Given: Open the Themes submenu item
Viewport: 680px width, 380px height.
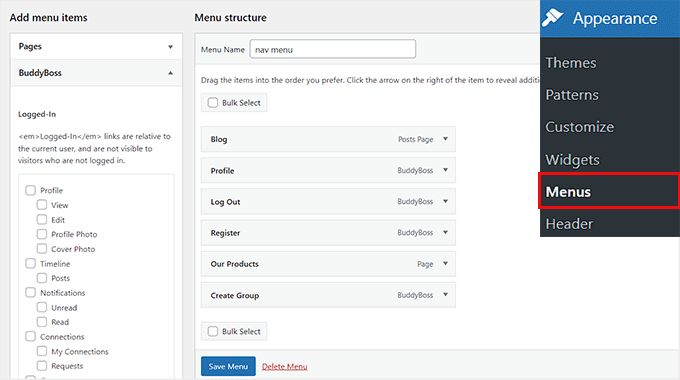Looking at the screenshot, I should 571,63.
